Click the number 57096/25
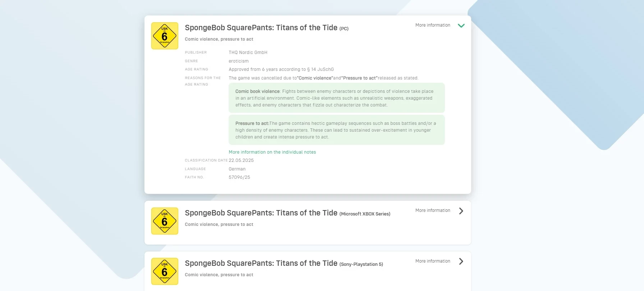Screen dimensions: 644x291 pyautogui.click(x=239, y=177)
